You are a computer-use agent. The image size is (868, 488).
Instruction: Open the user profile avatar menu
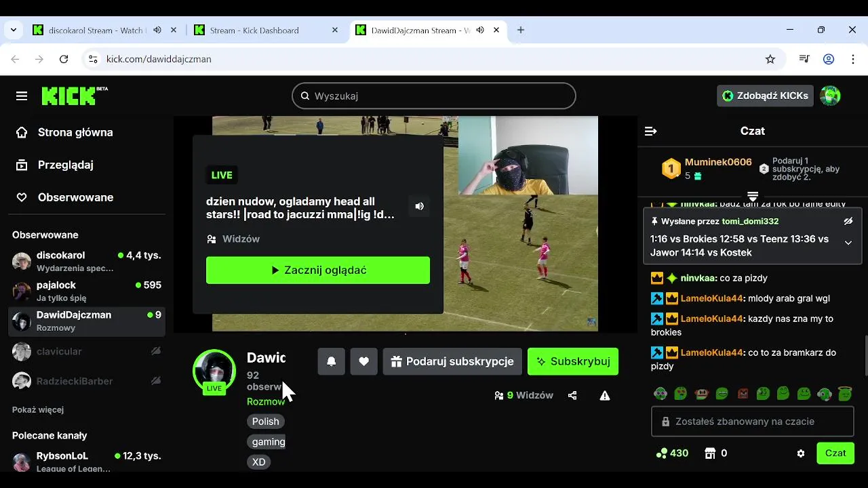(830, 96)
